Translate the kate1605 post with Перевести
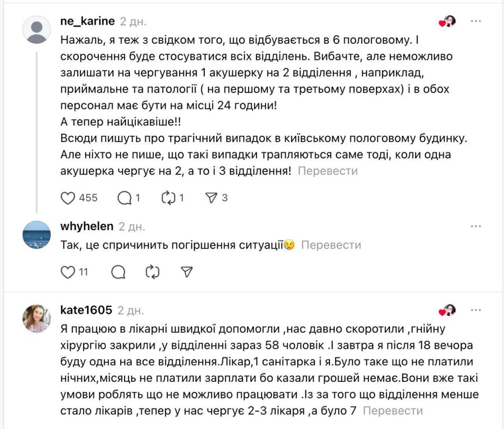The width and height of the screenshot is (504, 429). (393, 410)
